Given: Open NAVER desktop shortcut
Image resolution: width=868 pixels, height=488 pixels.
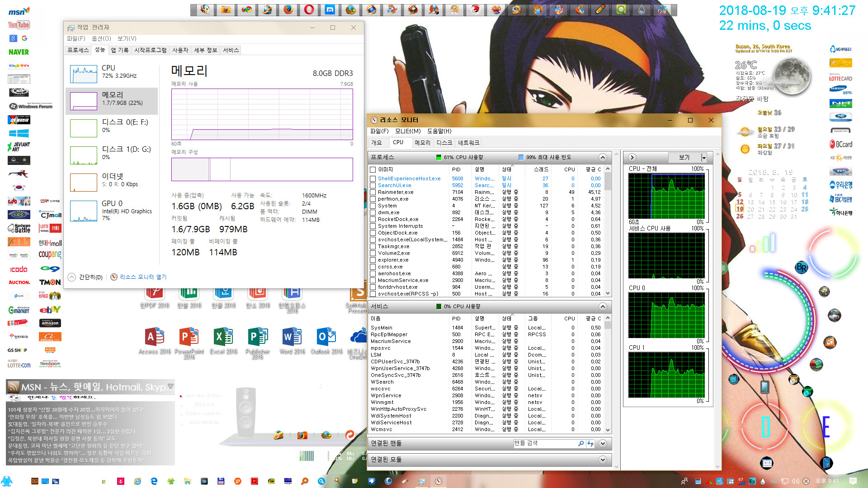Looking at the screenshot, I should (19, 52).
